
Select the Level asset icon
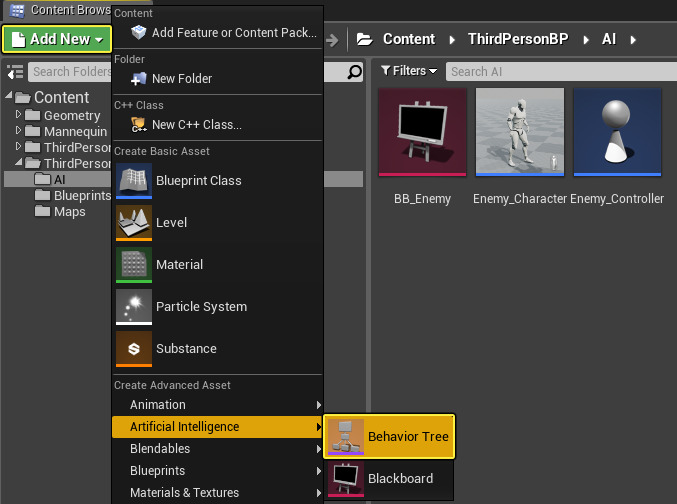tap(133, 224)
